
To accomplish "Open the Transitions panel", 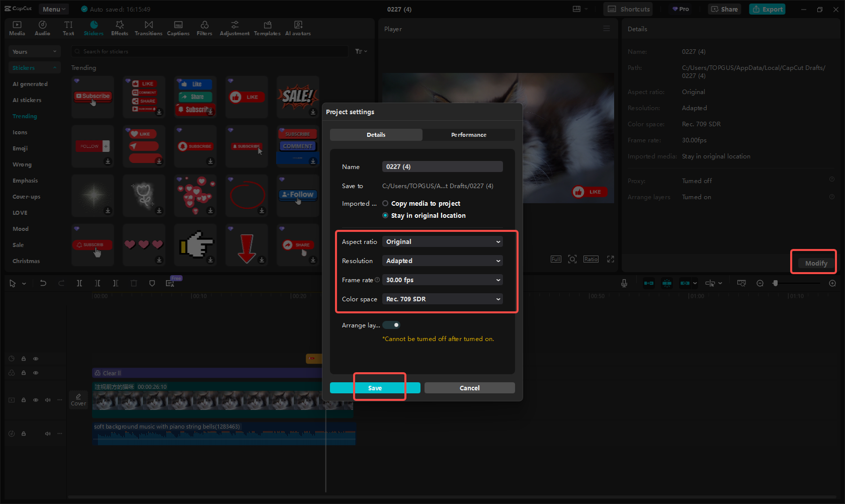I will (x=148, y=28).
